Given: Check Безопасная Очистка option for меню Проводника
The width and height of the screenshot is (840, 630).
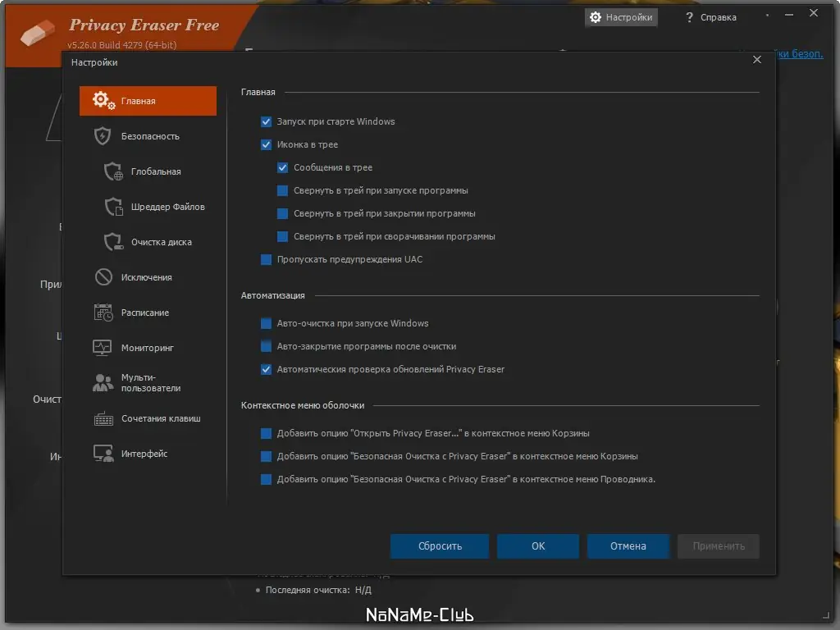Looking at the screenshot, I should [267, 479].
